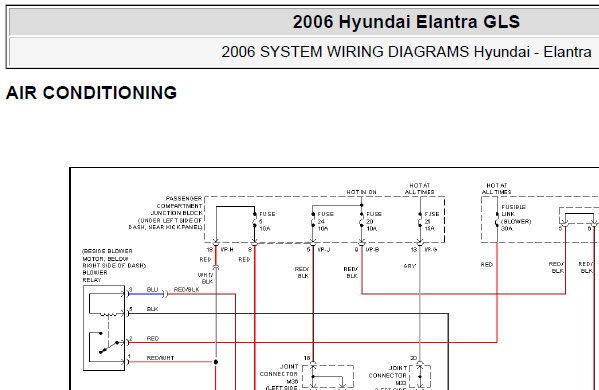This screenshot has height=390, width=599.
Task: Click the 'FUSE 20 10A' label
Action: (x=374, y=221)
